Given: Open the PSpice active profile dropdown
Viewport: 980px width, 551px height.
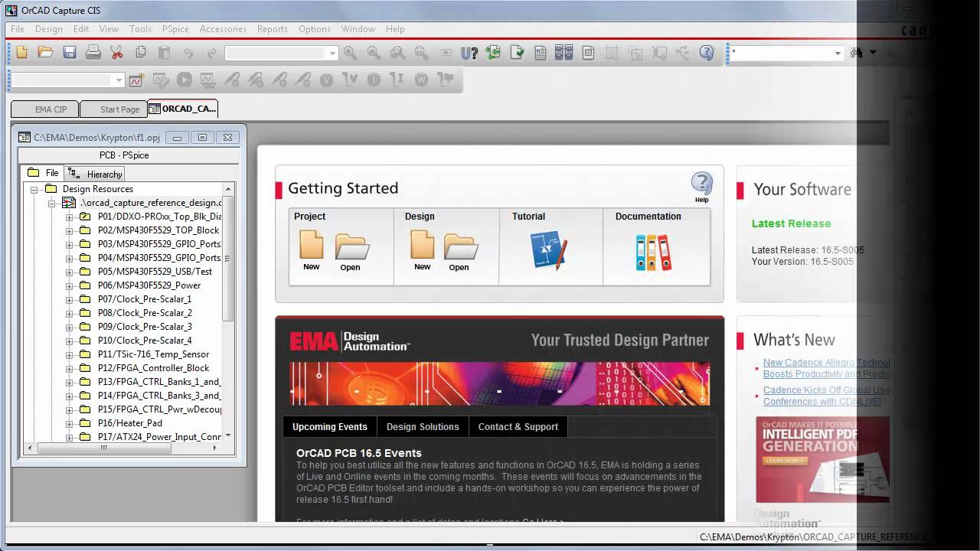Looking at the screenshot, I should [119, 80].
